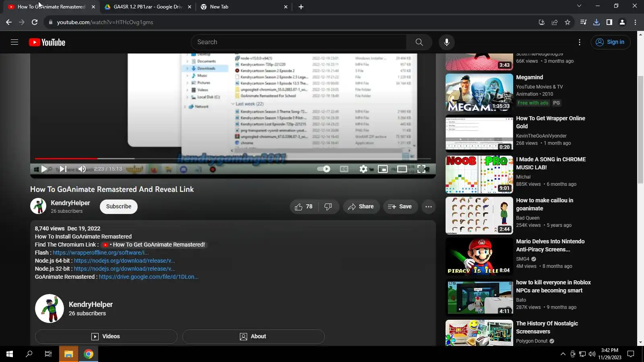
Task: Save the video to a playlist
Action: coord(400,207)
